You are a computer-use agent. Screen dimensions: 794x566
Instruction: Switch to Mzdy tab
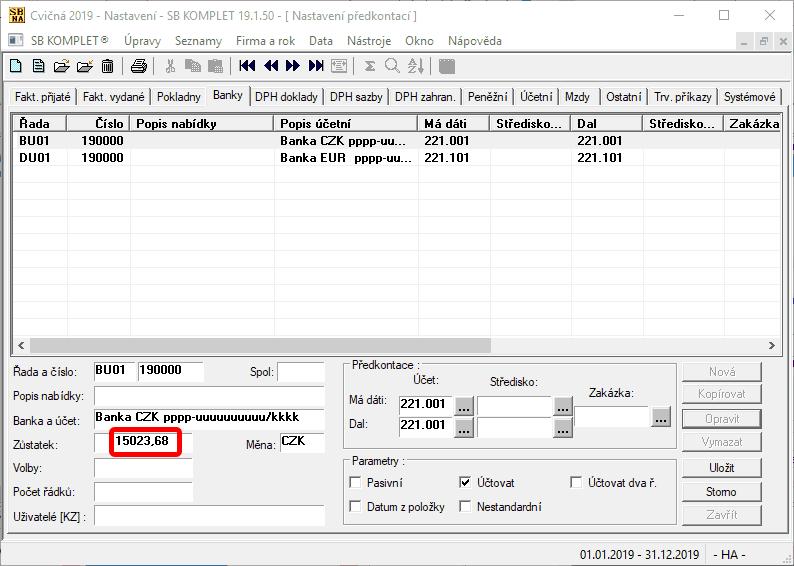(x=577, y=97)
